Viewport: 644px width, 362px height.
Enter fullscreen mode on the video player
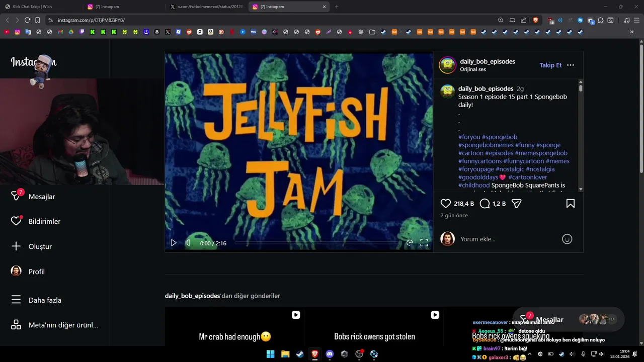(x=424, y=243)
